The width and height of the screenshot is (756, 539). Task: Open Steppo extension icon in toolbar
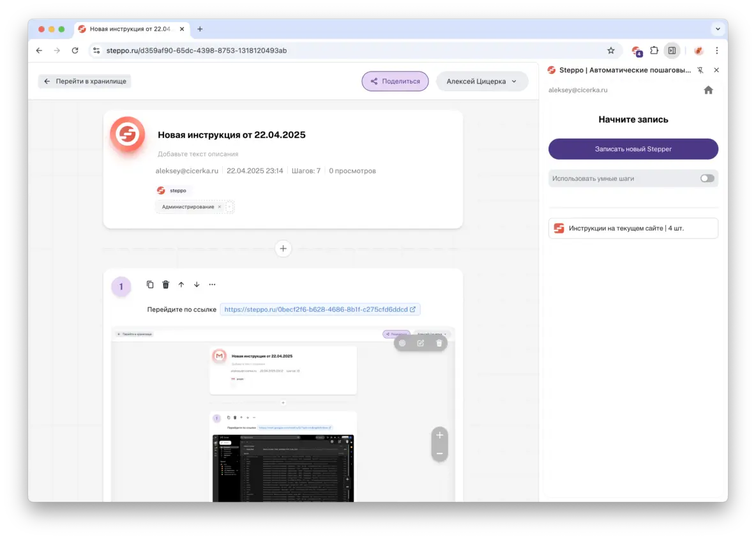tap(637, 51)
